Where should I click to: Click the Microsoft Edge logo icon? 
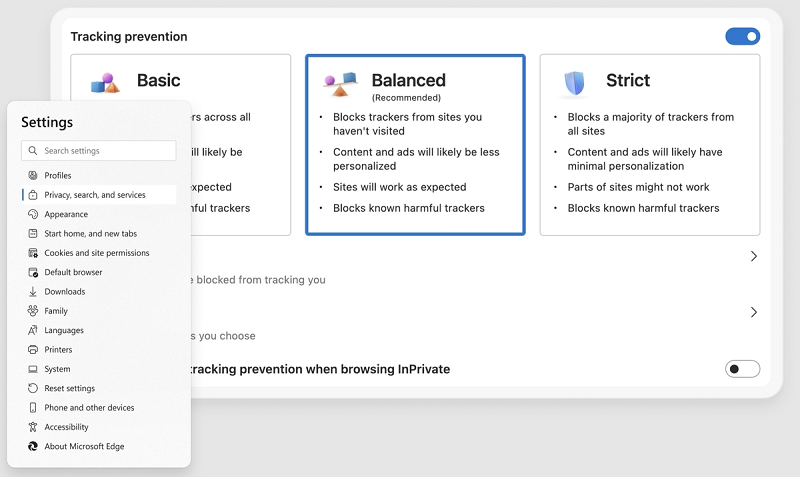[33, 447]
